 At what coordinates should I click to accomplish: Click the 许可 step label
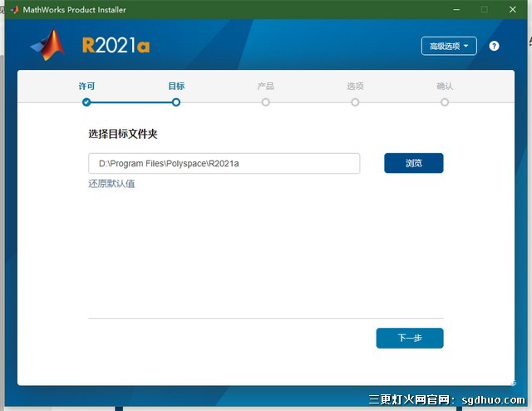click(86, 87)
